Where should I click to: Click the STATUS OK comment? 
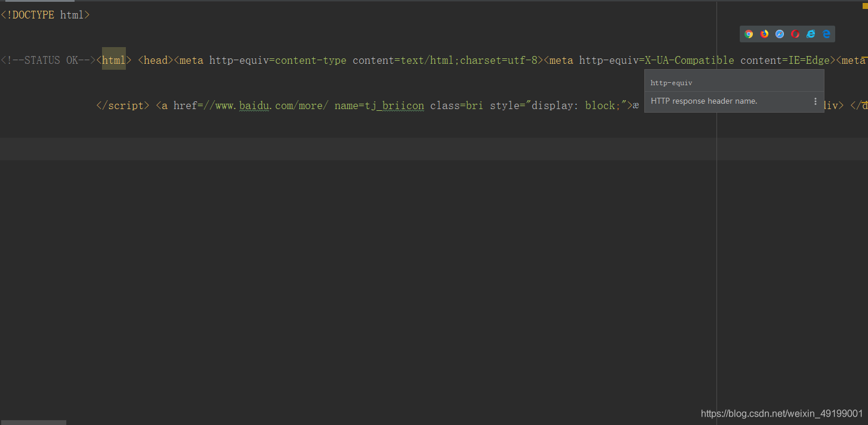click(48, 60)
